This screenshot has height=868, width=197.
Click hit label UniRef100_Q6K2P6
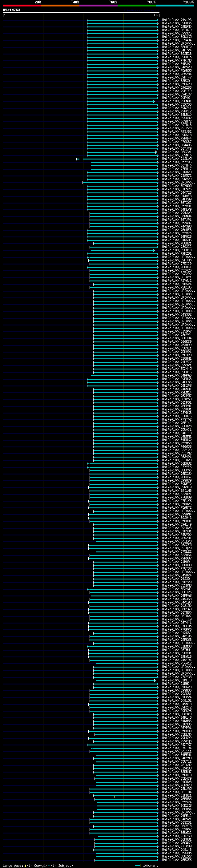click(x=176, y=386)
